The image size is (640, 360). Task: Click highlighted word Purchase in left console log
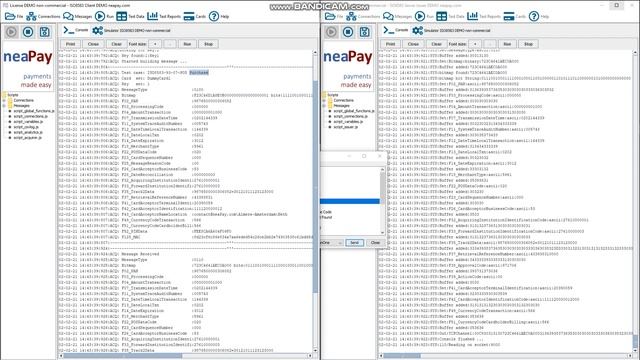pyautogui.click(x=199, y=72)
